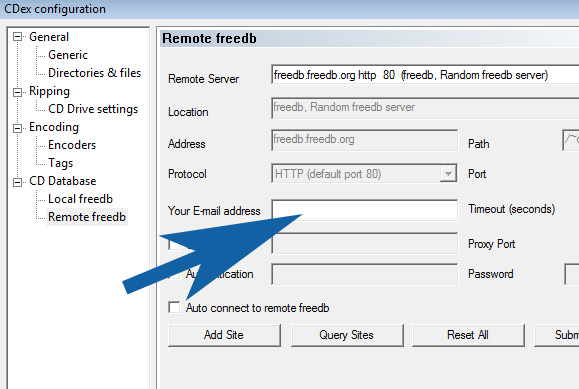This screenshot has height=389, width=579.
Task: Click the Address field freedb.freedb.org
Action: click(364, 140)
